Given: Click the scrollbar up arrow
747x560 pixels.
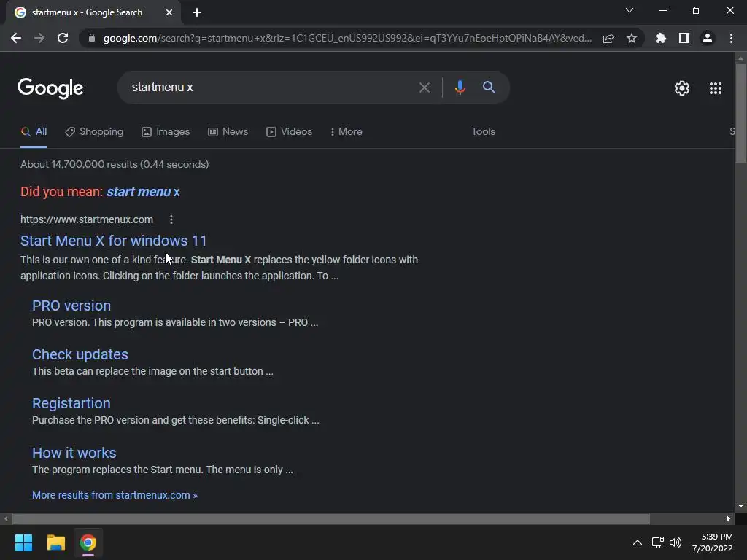Looking at the screenshot, I should click(x=740, y=58).
